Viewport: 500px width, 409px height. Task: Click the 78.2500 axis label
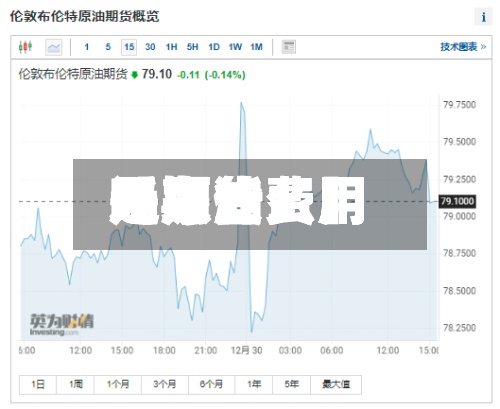459,328
